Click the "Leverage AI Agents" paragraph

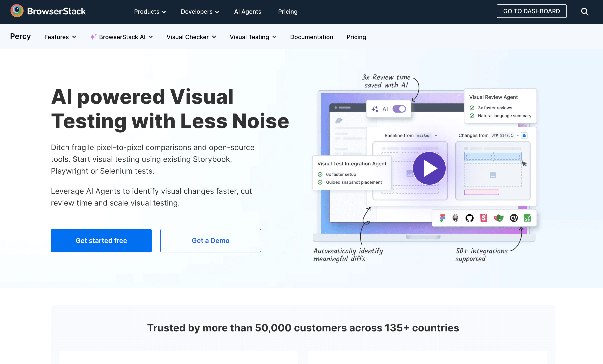(151, 197)
